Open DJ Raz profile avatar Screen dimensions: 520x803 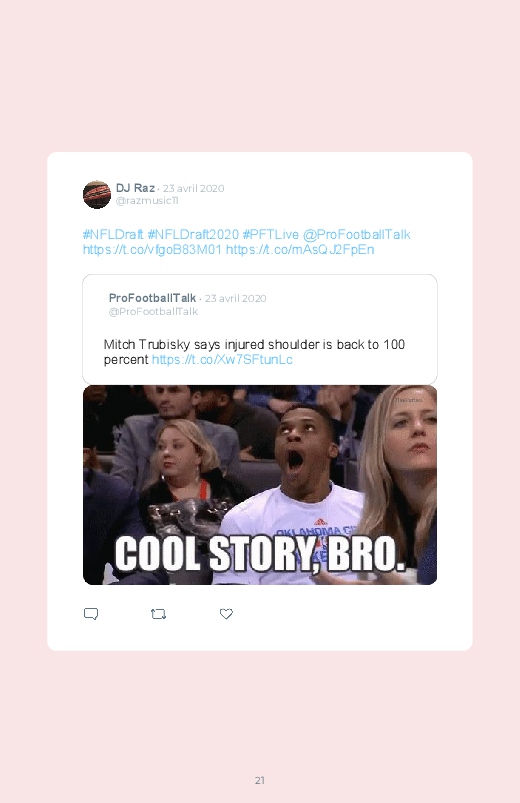[x=97, y=195]
